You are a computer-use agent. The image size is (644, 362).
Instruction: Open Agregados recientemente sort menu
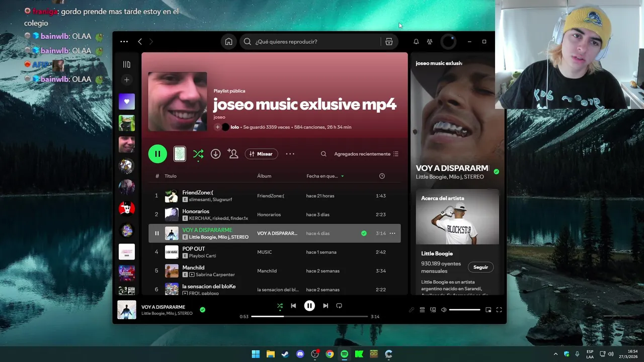pos(366,154)
